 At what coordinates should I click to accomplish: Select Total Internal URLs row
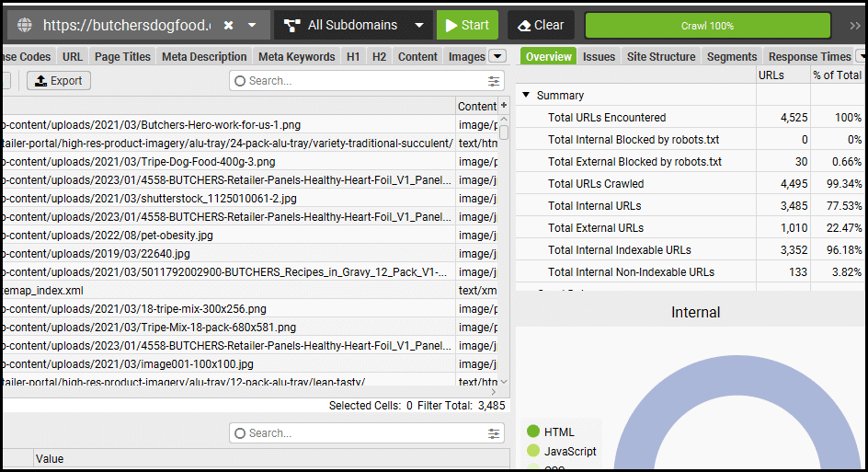(690, 206)
